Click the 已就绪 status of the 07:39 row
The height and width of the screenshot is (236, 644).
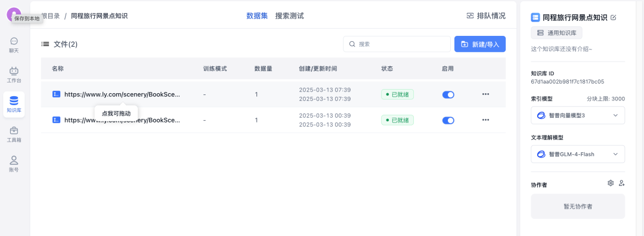[397, 94]
